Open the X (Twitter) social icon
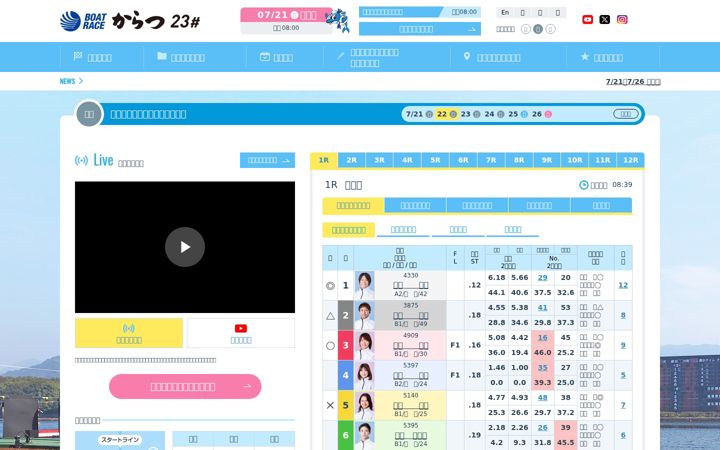This screenshot has width=720, height=450. (605, 19)
